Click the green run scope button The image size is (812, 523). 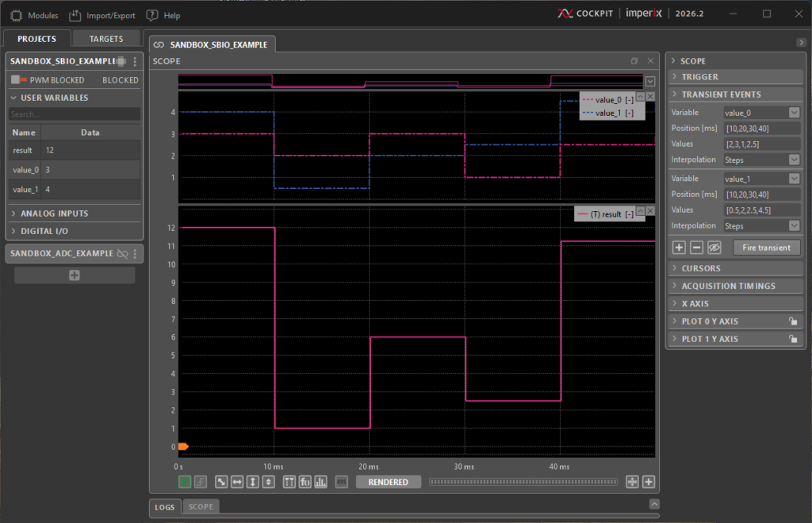(185, 482)
